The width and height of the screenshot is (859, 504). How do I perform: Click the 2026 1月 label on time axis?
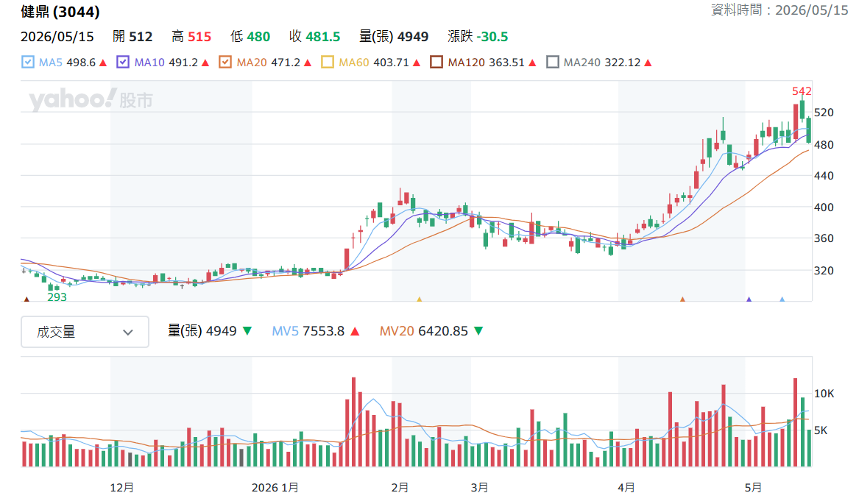[x=275, y=488]
